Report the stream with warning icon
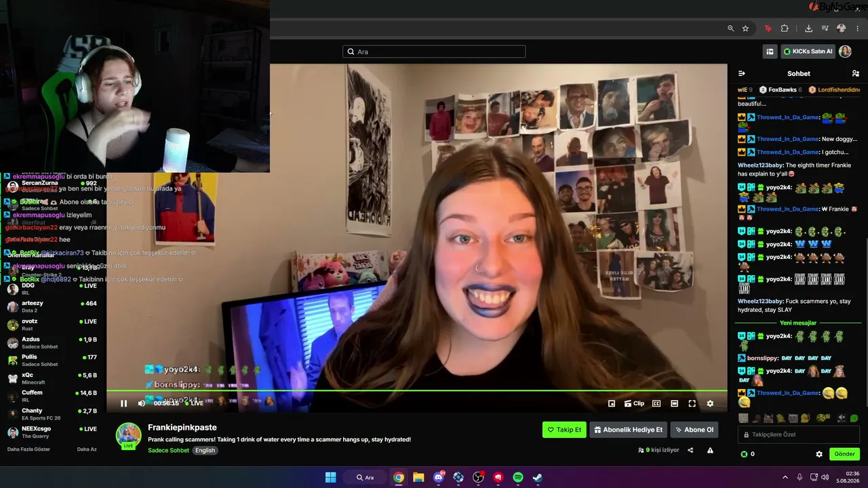 click(x=710, y=450)
